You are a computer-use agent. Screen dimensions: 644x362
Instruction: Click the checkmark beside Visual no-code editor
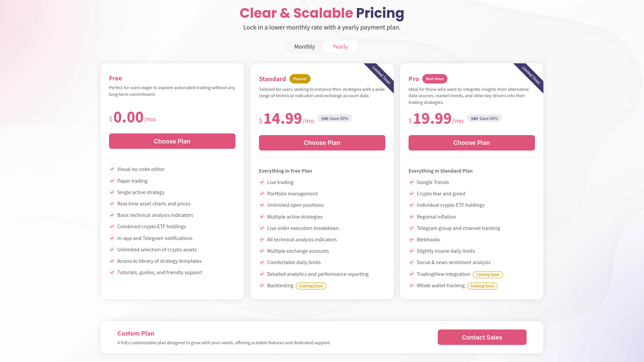coord(112,169)
